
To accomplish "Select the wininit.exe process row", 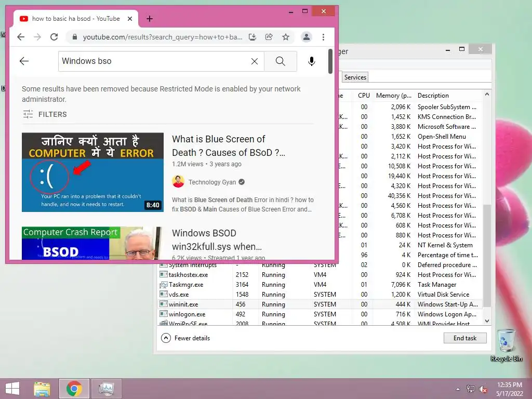I will pyautogui.click(x=320, y=304).
